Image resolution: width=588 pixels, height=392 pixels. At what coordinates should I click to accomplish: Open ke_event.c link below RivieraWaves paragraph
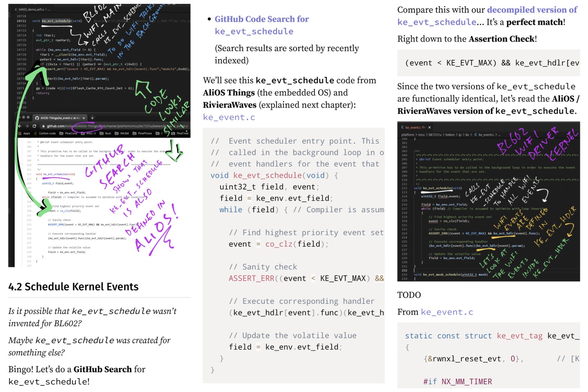tap(229, 117)
